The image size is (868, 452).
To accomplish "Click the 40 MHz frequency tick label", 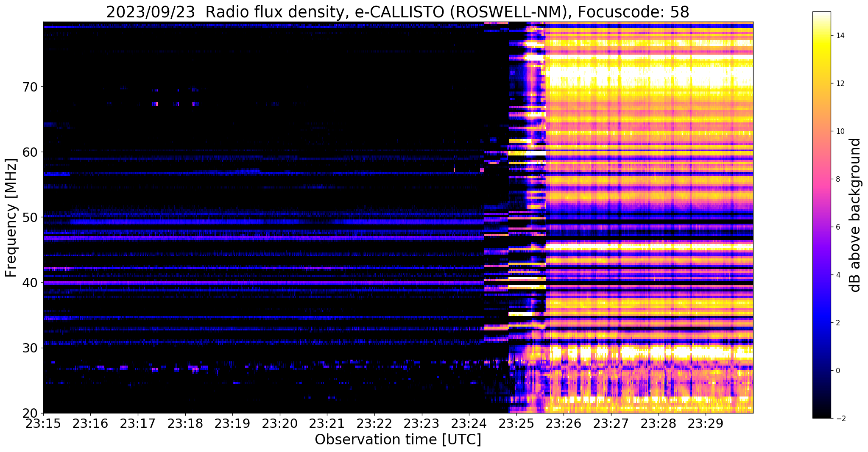I will point(30,283).
